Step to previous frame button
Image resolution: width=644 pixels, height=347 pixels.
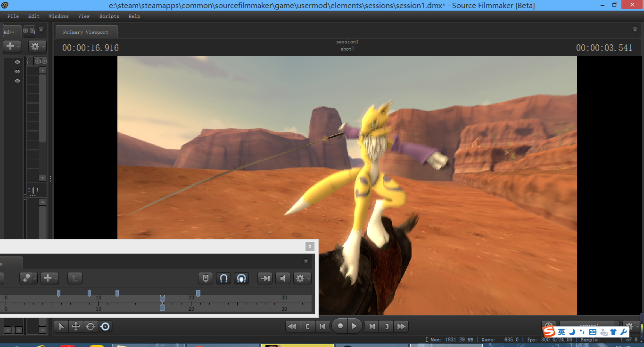point(322,326)
